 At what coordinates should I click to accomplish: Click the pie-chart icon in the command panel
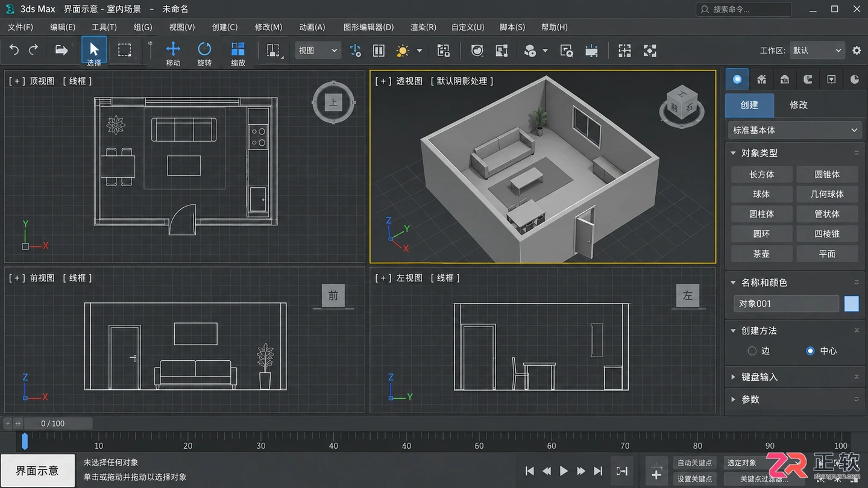pyautogui.click(x=855, y=79)
